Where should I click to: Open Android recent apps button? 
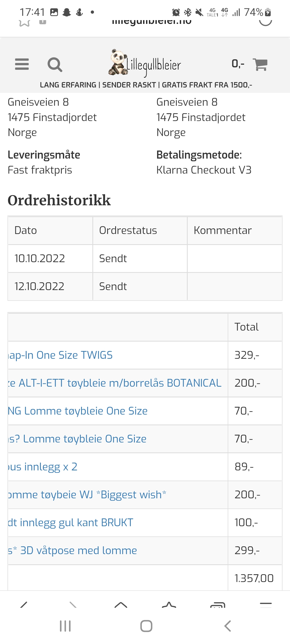(65, 626)
